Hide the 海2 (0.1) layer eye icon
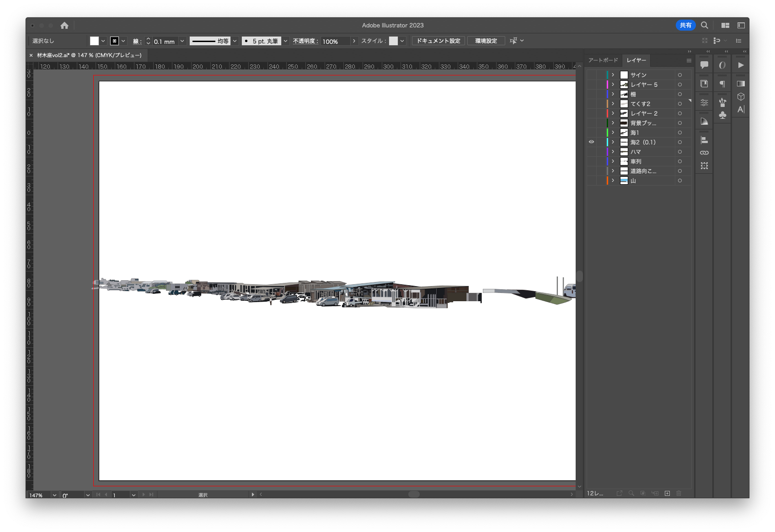This screenshot has width=775, height=532. pyautogui.click(x=591, y=142)
